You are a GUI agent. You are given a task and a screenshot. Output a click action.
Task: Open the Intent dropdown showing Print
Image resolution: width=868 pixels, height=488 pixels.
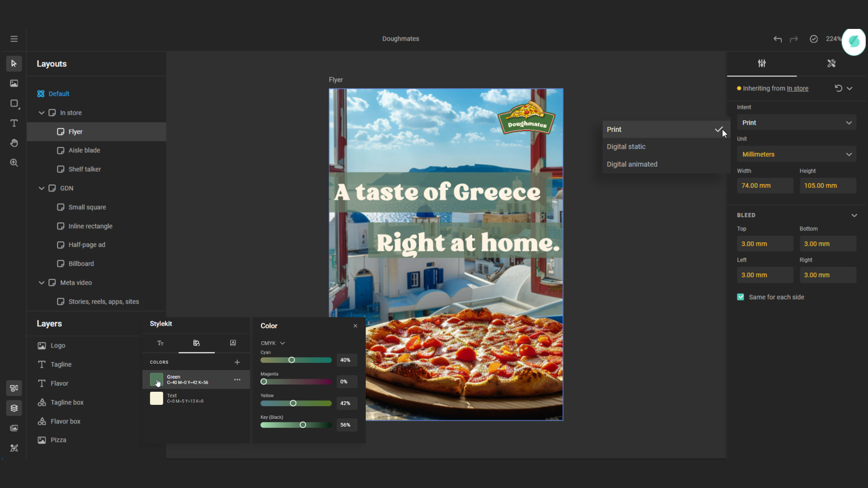[796, 122]
